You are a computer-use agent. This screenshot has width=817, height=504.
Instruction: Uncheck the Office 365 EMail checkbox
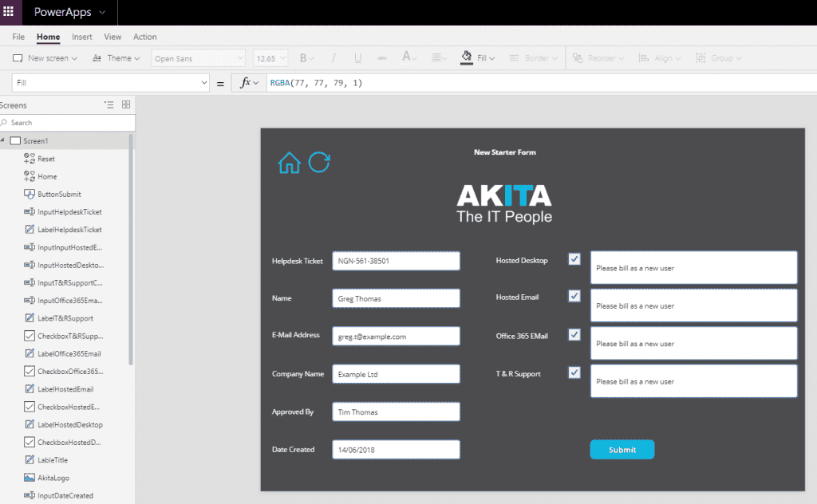pyautogui.click(x=574, y=335)
